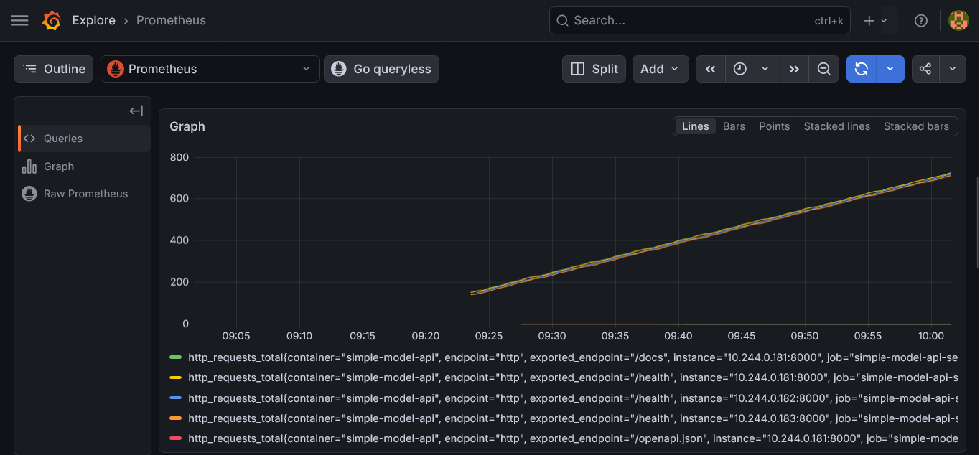Screen dimensions: 980x455
Task: Select the Bars graph style
Action: (734, 126)
